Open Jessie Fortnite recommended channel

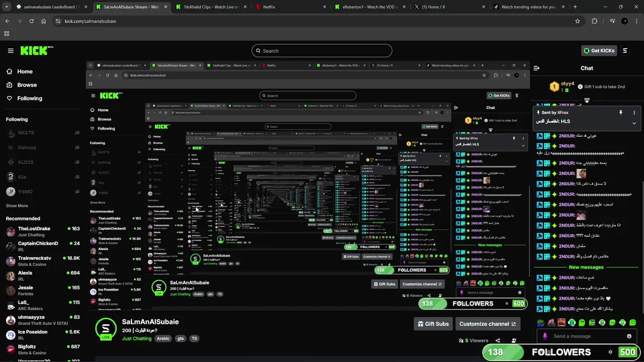[43, 291]
